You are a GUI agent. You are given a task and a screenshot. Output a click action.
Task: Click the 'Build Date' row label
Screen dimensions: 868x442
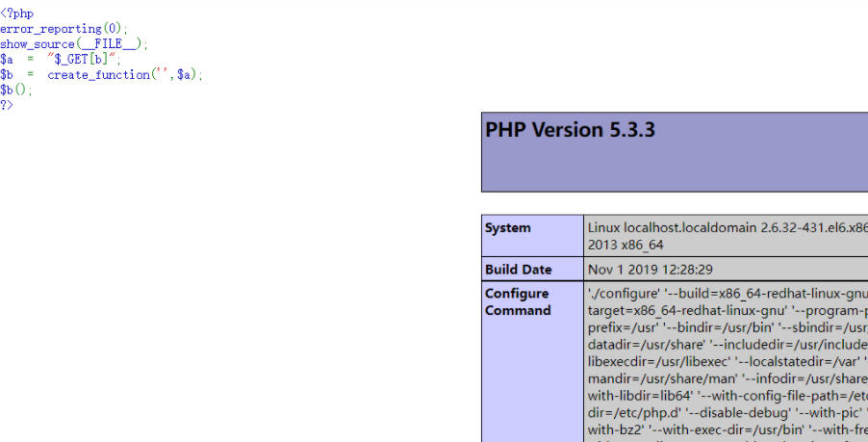click(518, 270)
